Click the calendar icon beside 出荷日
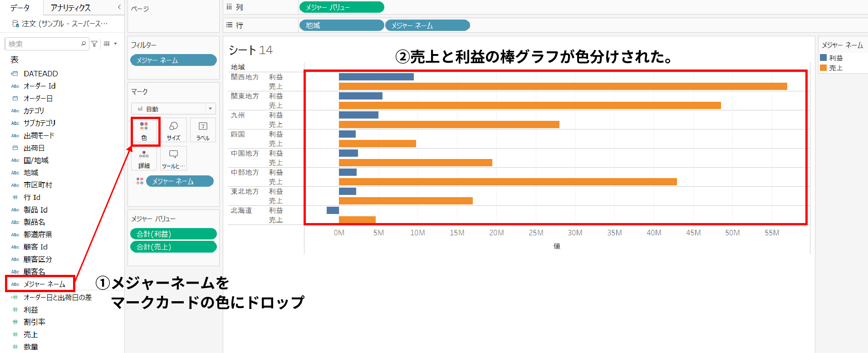Image resolution: width=868 pixels, height=353 pixels. pyautogui.click(x=15, y=148)
